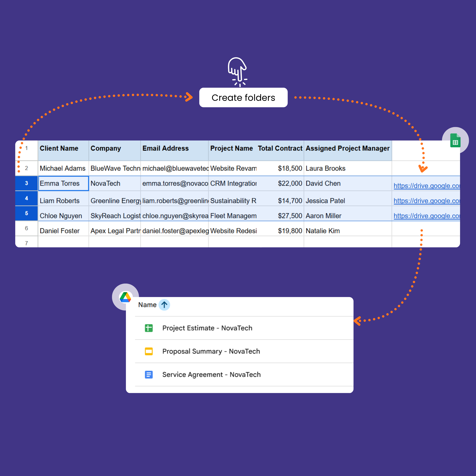Select row 3 header
The image size is (476, 476).
[x=26, y=183]
